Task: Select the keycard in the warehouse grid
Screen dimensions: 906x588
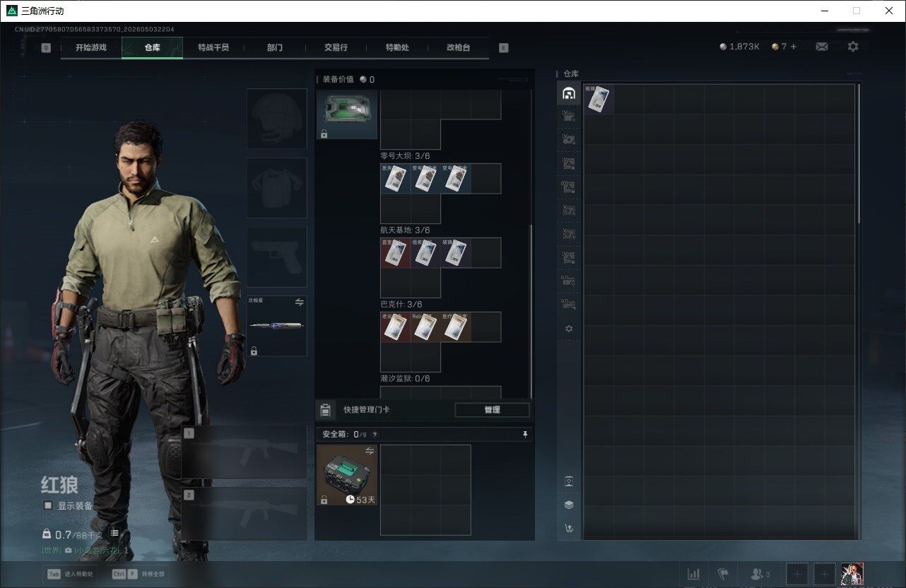Action: [599, 100]
